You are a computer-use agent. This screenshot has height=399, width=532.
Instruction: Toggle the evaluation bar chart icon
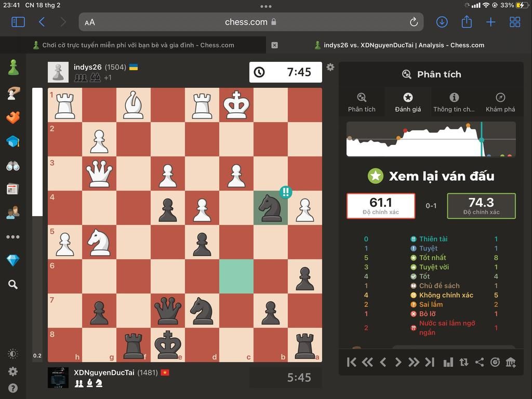pyautogui.click(x=448, y=362)
